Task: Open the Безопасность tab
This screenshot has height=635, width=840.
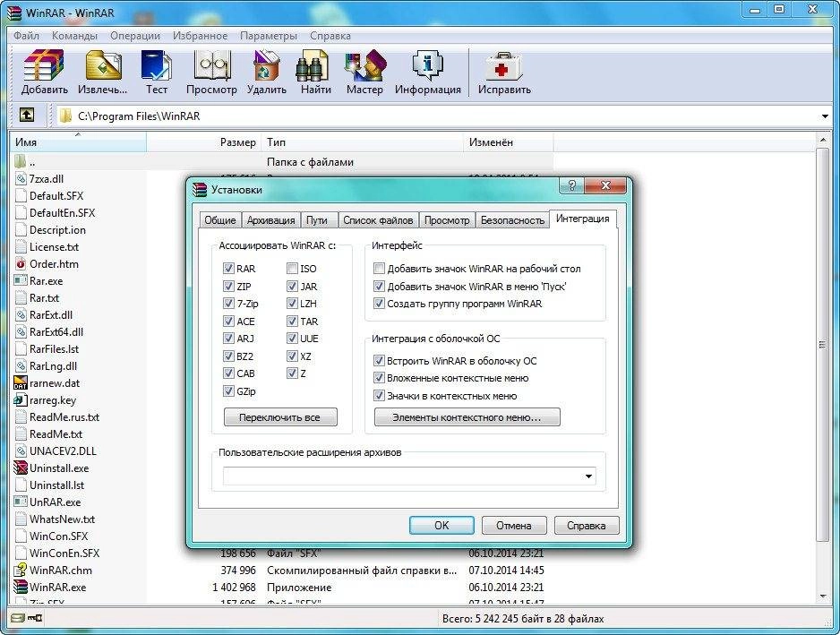Action: [x=512, y=220]
